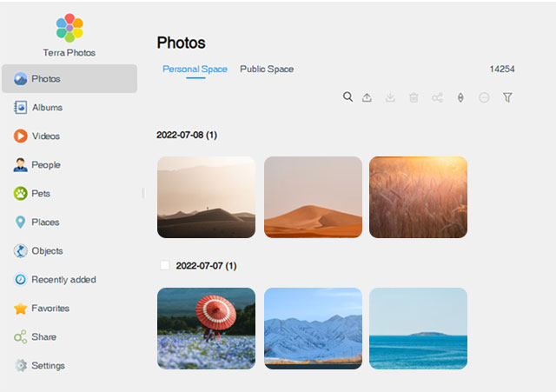The image size is (556, 392).
Task: Tick the 2022-07-07 date group checkbox
Action: [x=165, y=265]
